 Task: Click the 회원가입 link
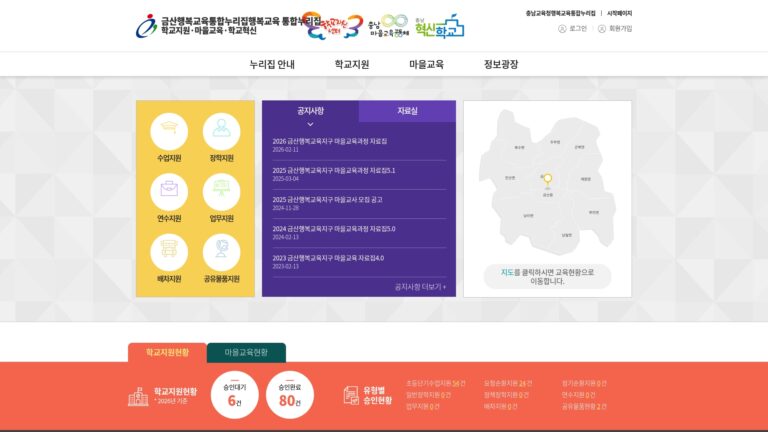click(x=620, y=29)
